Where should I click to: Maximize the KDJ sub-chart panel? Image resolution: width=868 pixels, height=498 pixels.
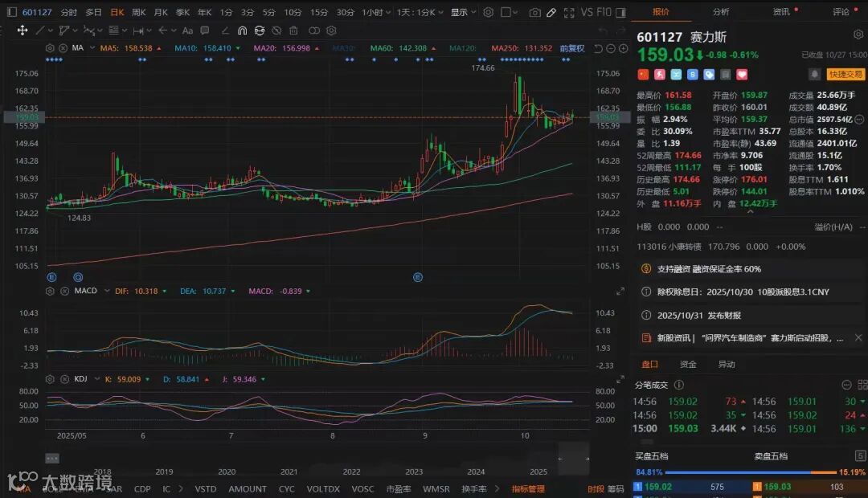[x=620, y=380]
